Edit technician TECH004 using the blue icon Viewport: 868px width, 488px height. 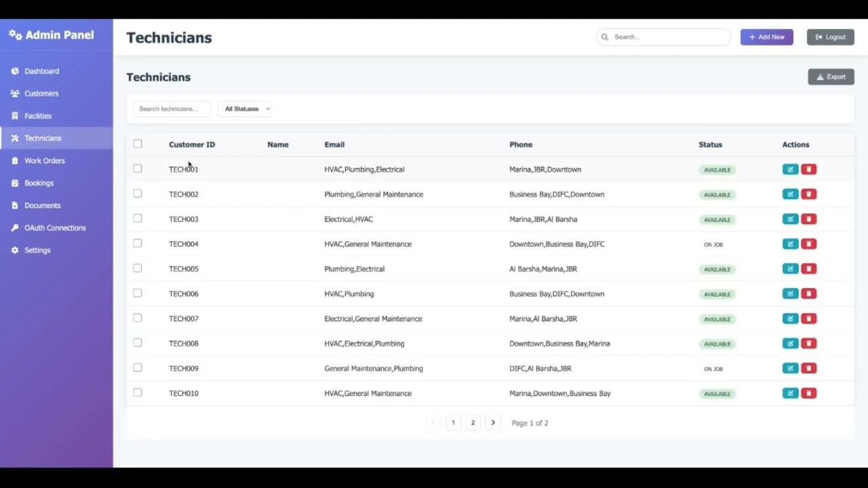790,244
